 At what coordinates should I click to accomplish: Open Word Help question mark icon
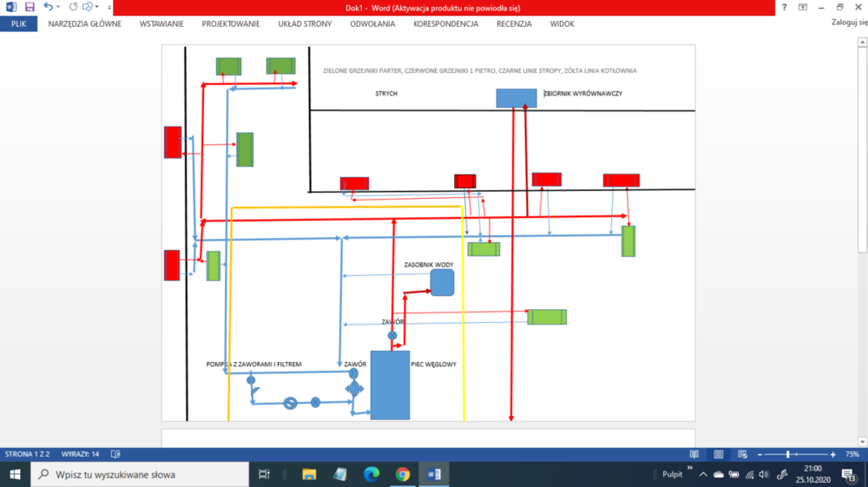coord(784,7)
